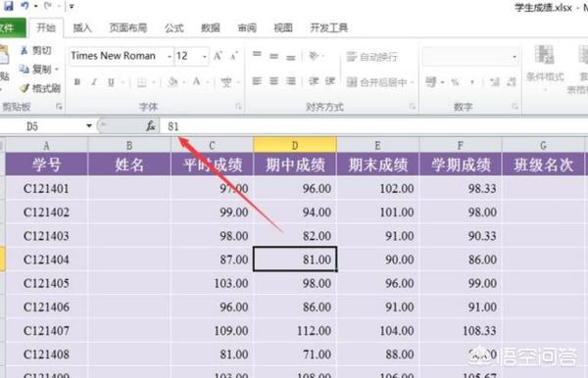The width and height of the screenshot is (588, 378).
Task: Select column D header
Action: pos(295,145)
